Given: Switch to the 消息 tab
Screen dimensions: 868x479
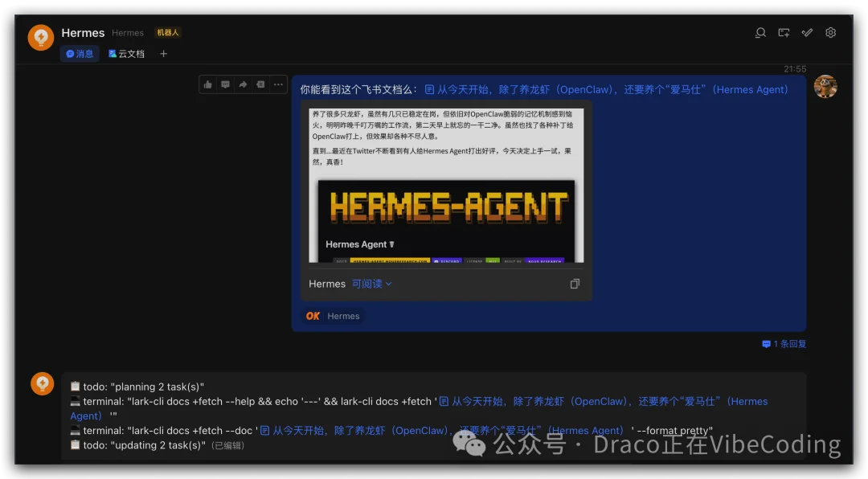Looking at the screenshot, I should tap(80, 54).
